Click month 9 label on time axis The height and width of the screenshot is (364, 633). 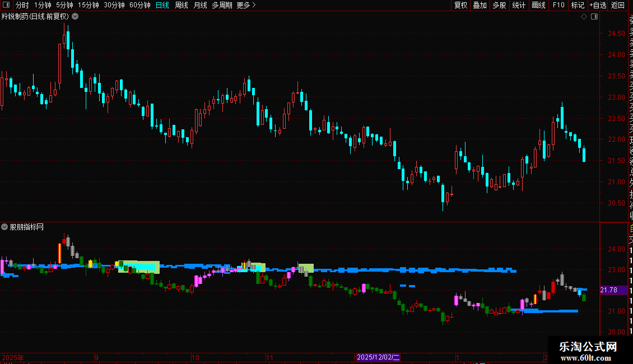pos(97,357)
